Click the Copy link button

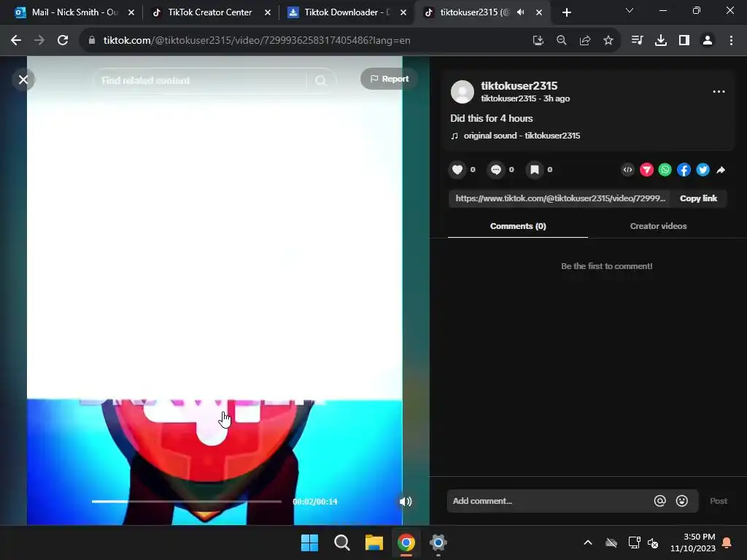tap(698, 198)
